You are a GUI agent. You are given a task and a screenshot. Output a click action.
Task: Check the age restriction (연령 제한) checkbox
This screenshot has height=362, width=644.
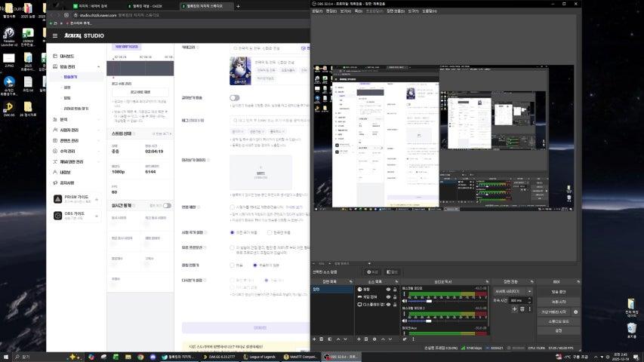click(232, 207)
